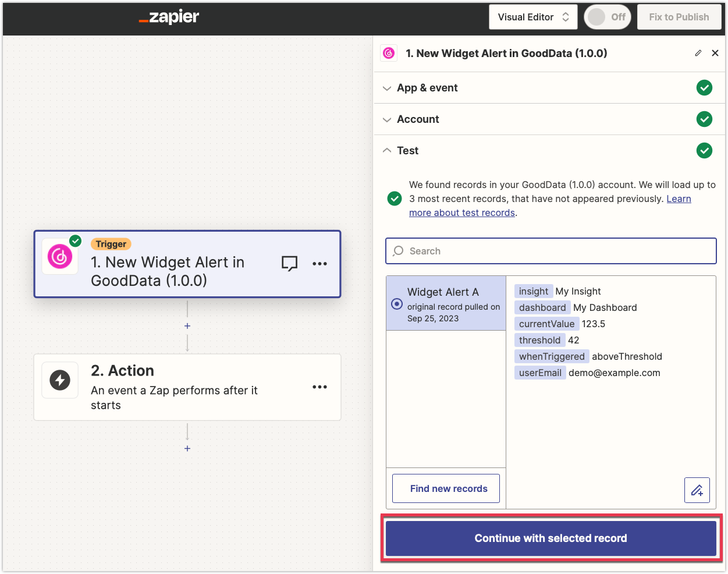This screenshot has height=574, width=728.
Task: Click the Test green checkmark
Action: (x=705, y=151)
